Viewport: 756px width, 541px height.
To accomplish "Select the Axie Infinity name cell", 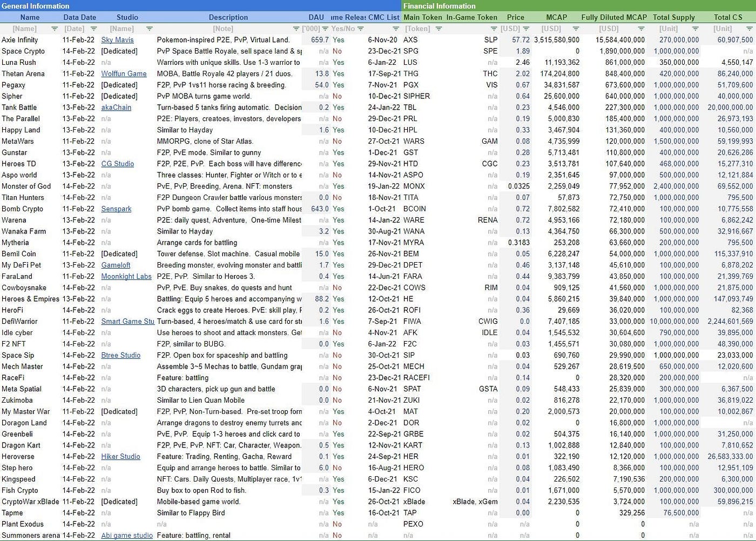I will point(20,40).
